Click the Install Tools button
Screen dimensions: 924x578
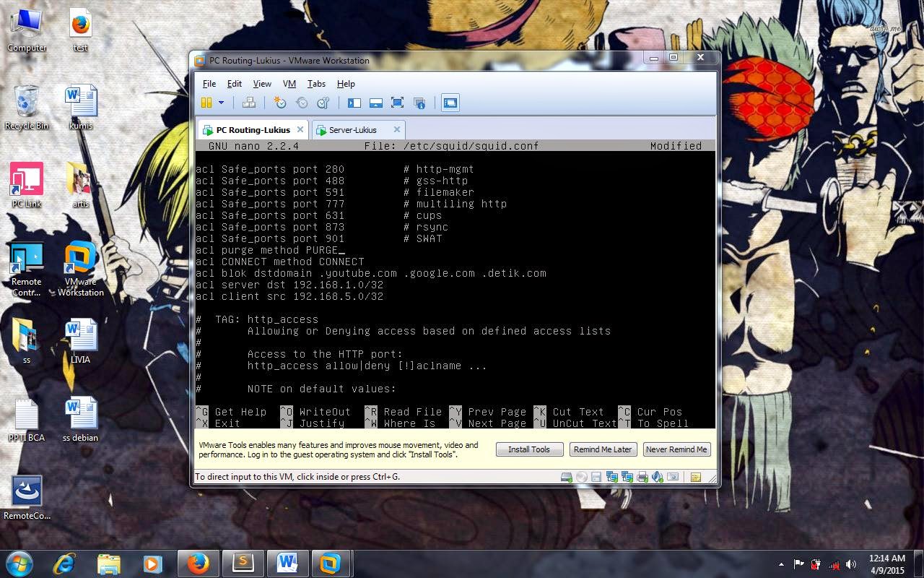point(529,449)
